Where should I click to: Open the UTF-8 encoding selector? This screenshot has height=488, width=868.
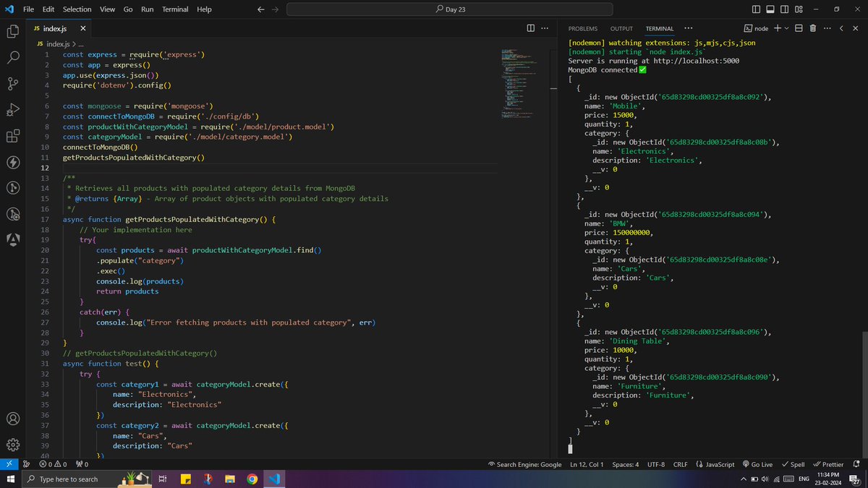[656, 464]
